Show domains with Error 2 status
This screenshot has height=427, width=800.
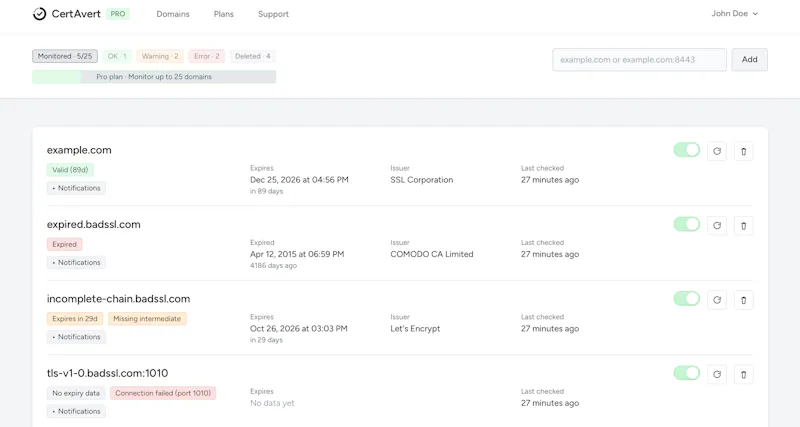(x=207, y=56)
